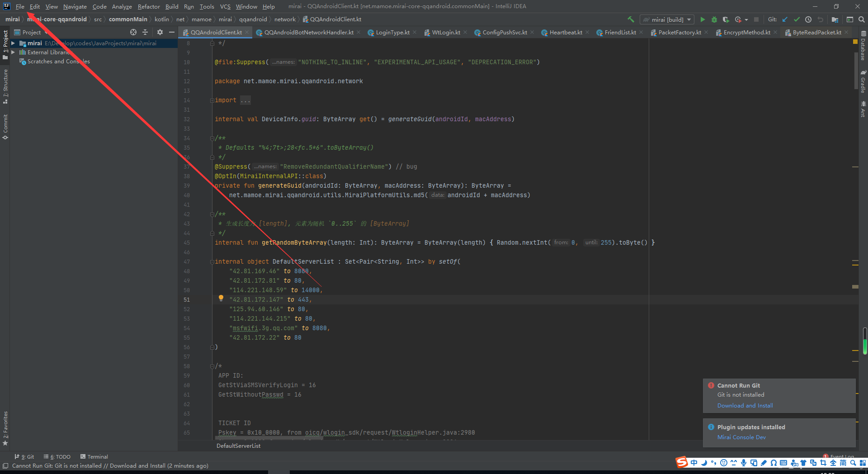The width and height of the screenshot is (868, 474).
Task: Locate current file with the crosshair icon
Action: tap(133, 32)
